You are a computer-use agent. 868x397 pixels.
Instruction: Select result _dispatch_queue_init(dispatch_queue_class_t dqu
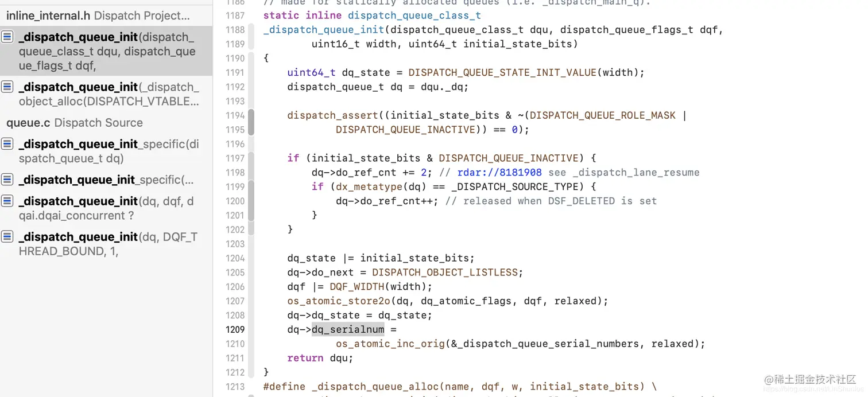click(106, 51)
